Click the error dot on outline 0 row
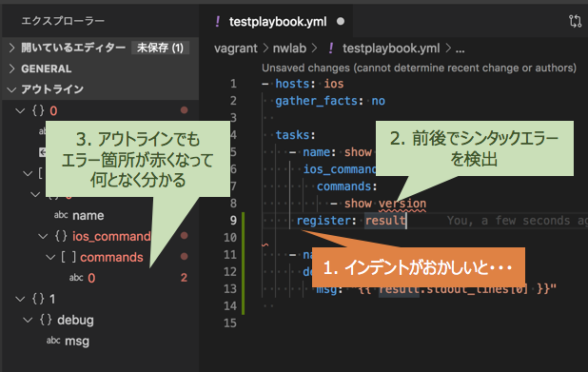The width and height of the screenshot is (588, 372). click(x=184, y=110)
